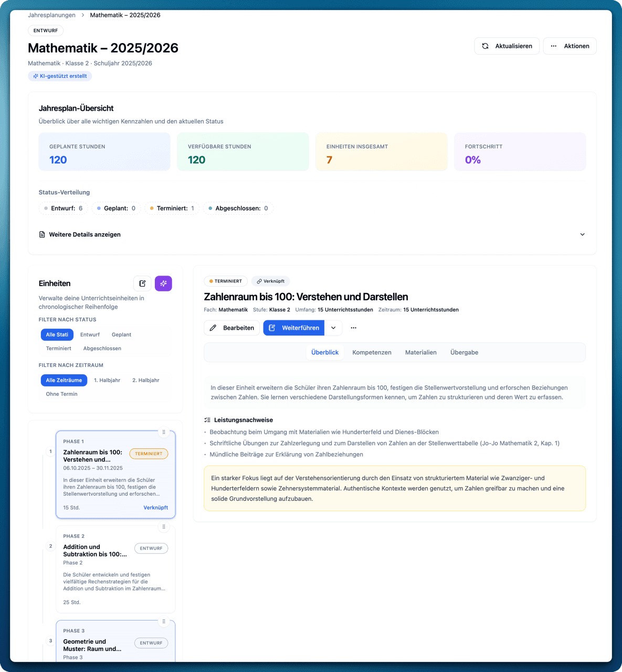
Task: Click the purple AI sparkle icon in Einheiten panel
Action: click(x=163, y=283)
